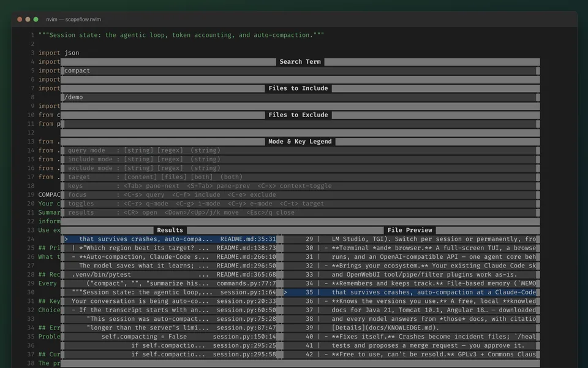
Task: Select result 'The model saves what it learns' README.md:296:50
Action: tap(170, 266)
